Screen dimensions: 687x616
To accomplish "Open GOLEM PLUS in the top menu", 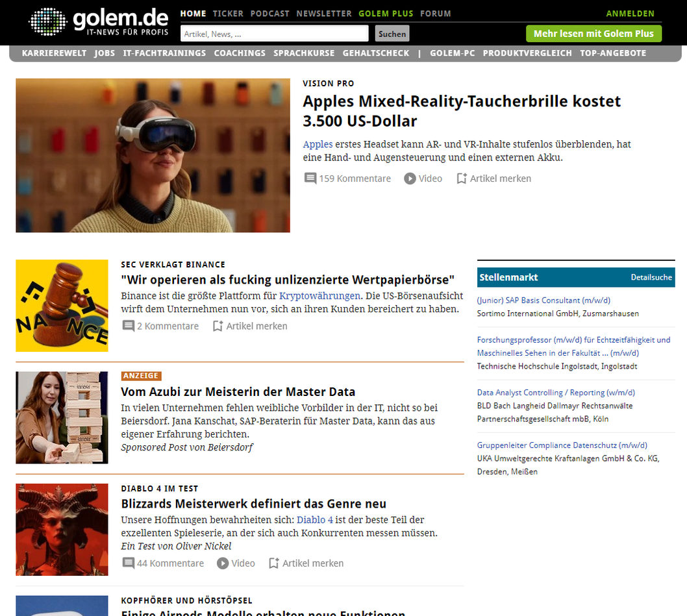I will (x=386, y=14).
